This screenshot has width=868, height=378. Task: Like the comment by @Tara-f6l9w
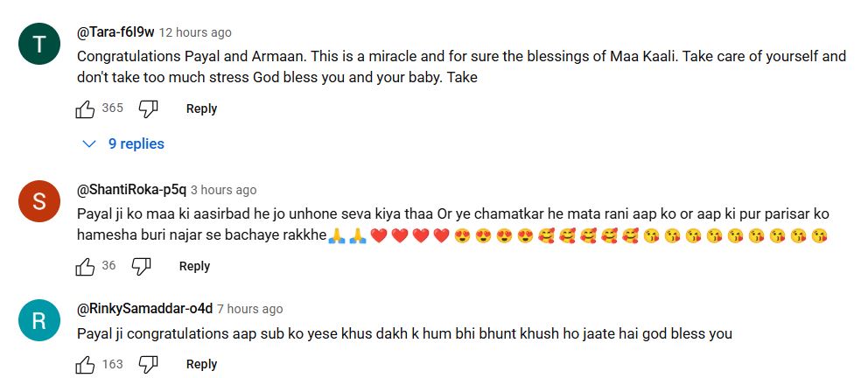pyautogui.click(x=85, y=109)
